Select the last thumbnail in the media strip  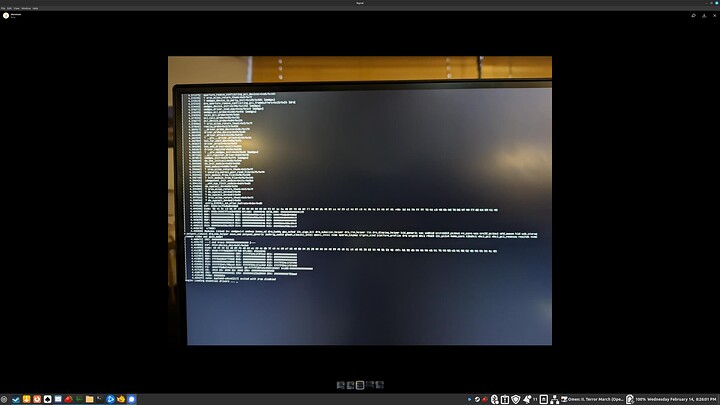[x=380, y=385]
